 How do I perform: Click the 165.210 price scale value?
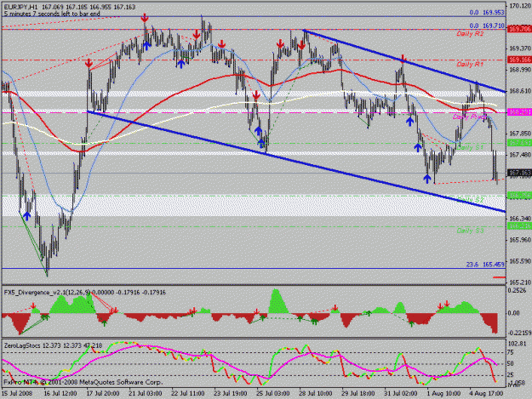pyautogui.click(x=520, y=282)
